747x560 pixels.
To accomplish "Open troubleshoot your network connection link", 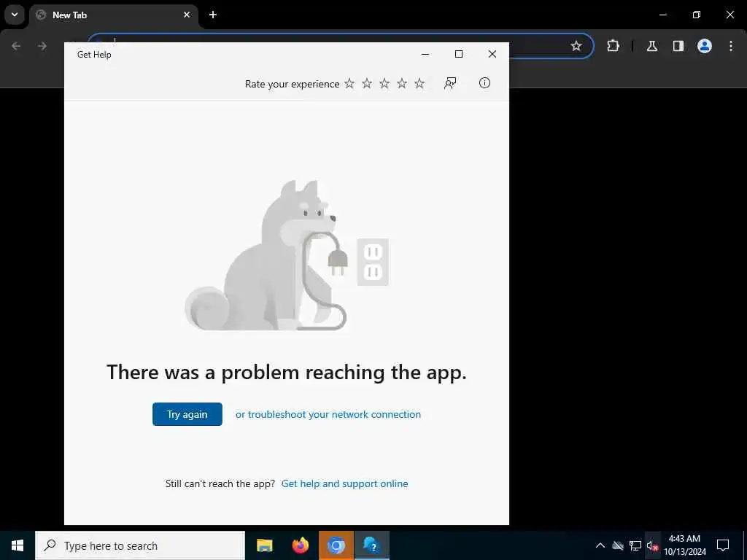I will (x=328, y=414).
